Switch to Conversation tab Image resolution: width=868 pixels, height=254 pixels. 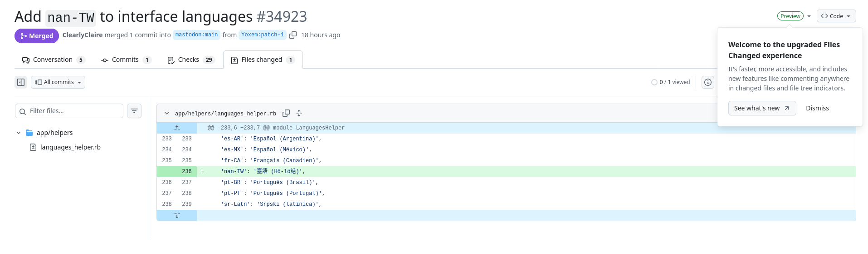pos(54,60)
